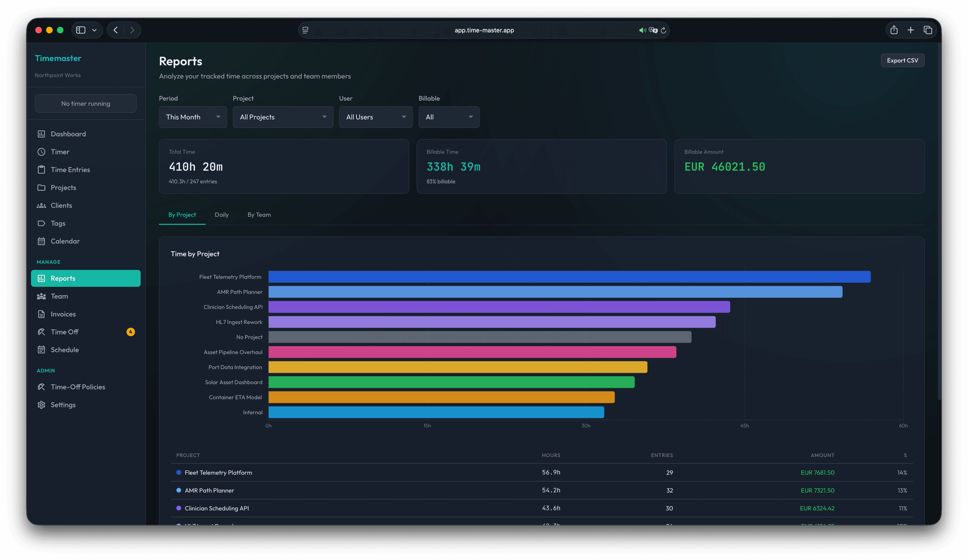Click the Container ETA Model orange bar
This screenshot has height=560, width=968.
pos(441,397)
